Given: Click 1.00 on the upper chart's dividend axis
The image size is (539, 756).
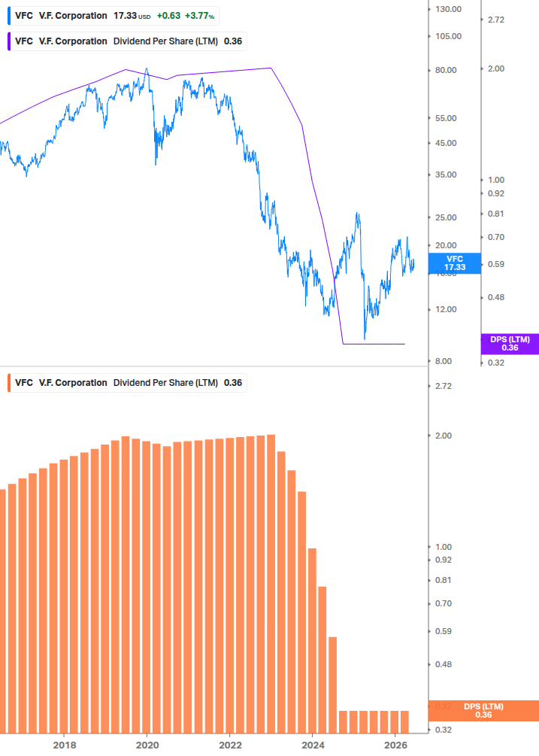Looking at the screenshot, I should coord(496,180).
